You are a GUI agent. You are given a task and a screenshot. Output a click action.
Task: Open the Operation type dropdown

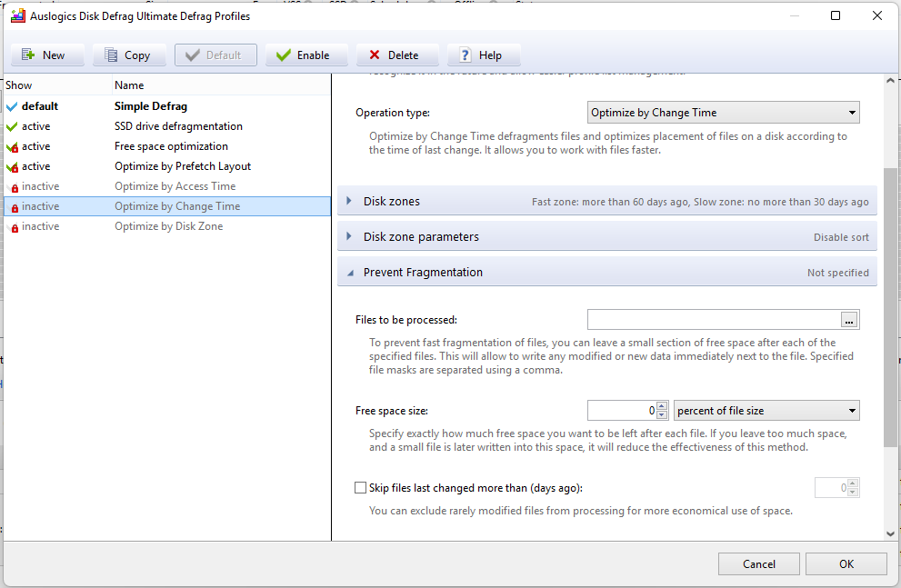tap(724, 113)
